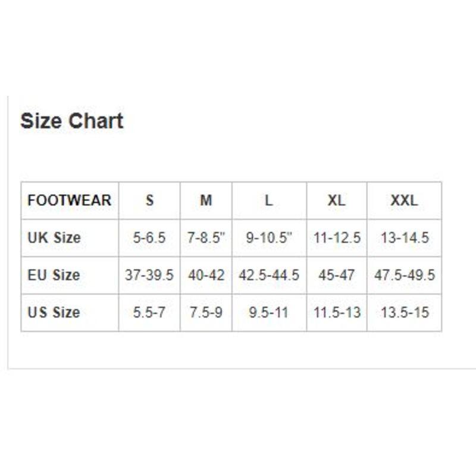This screenshot has height=476, width=476.
Task: Click the S size column header
Action: click(x=149, y=201)
